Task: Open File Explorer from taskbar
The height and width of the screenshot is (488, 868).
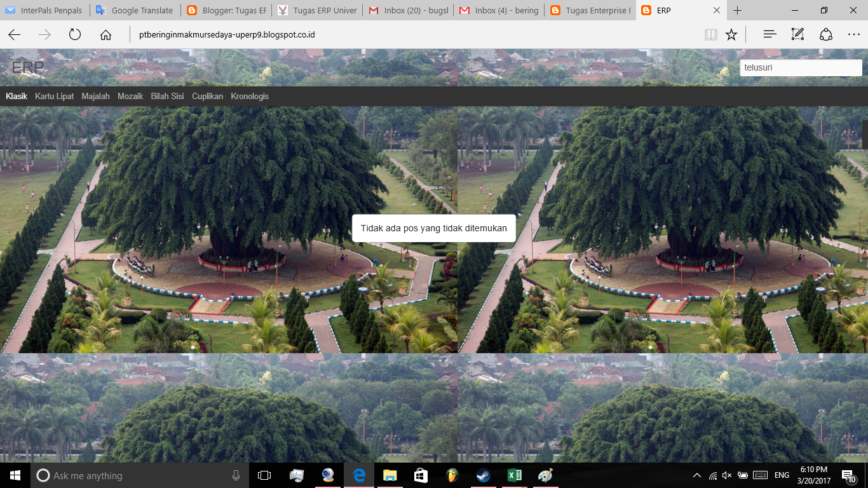Action: 390,475
